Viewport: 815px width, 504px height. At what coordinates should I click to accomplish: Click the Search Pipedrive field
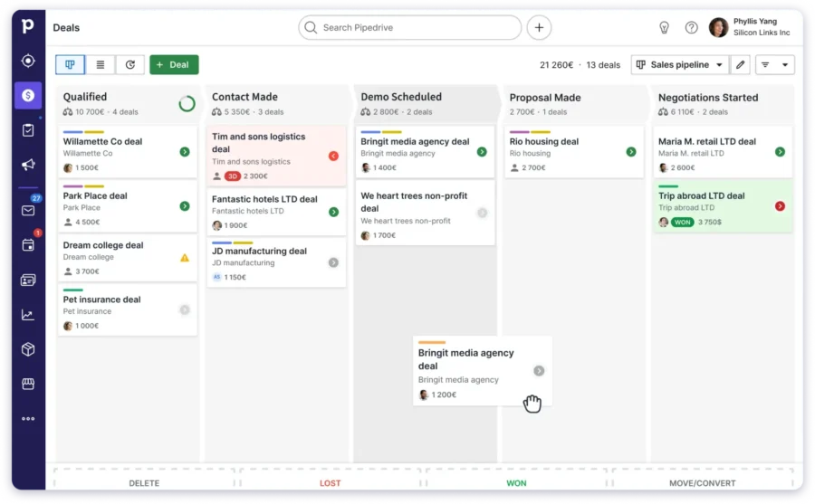[409, 27]
